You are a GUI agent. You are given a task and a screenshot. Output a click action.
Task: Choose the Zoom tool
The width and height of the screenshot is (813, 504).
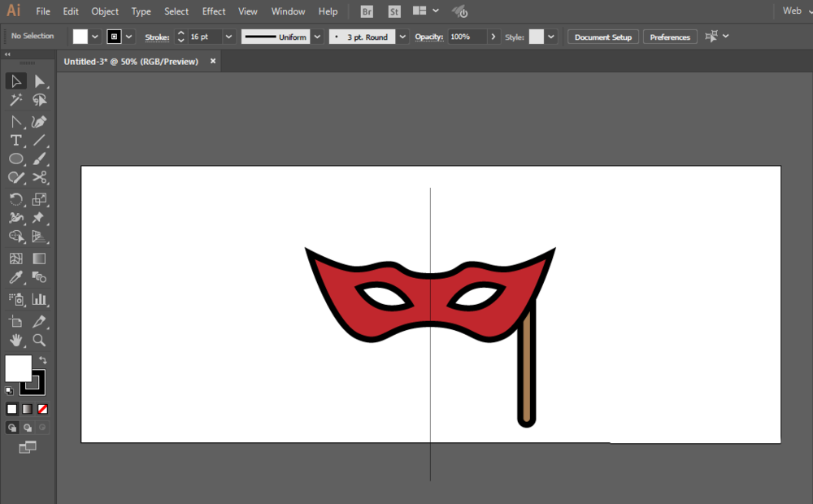click(x=39, y=341)
